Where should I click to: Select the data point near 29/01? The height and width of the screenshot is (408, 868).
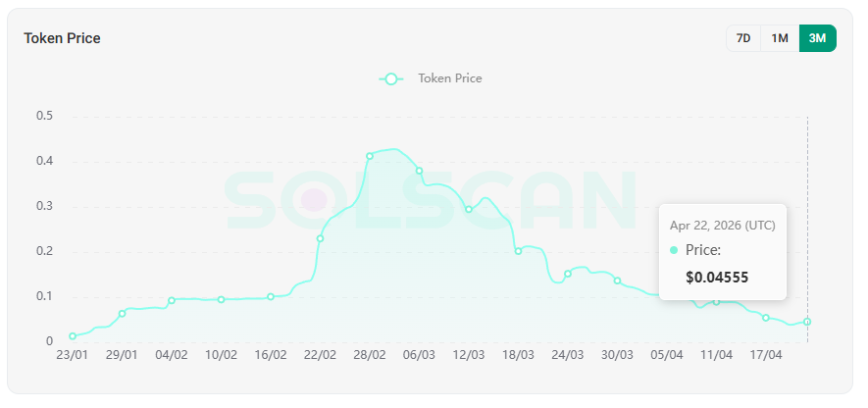(x=122, y=314)
